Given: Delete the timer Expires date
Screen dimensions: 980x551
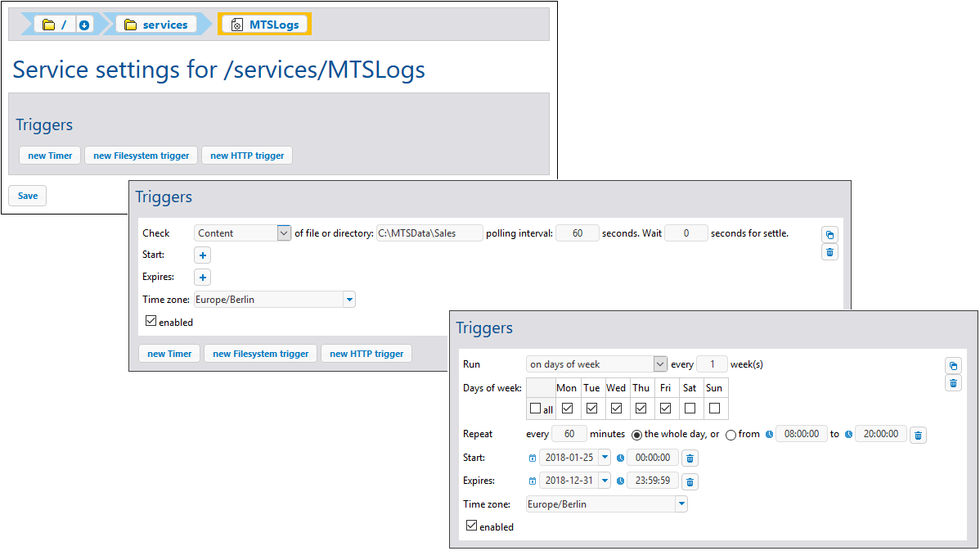Looking at the screenshot, I should coord(690,481).
